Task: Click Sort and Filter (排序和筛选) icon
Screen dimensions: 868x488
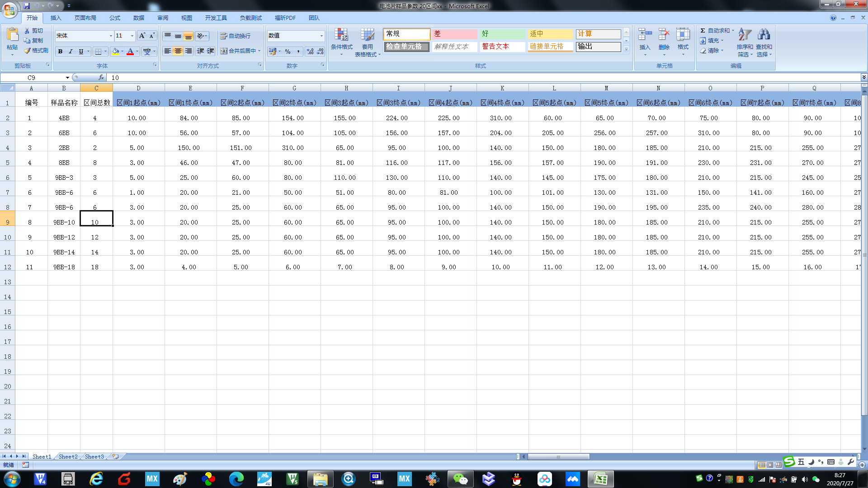Action: click(x=745, y=35)
